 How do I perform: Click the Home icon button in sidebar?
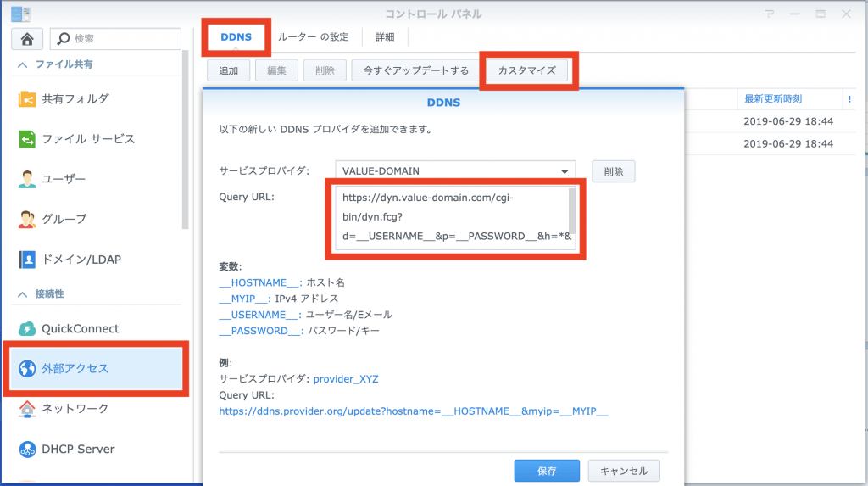(x=27, y=39)
